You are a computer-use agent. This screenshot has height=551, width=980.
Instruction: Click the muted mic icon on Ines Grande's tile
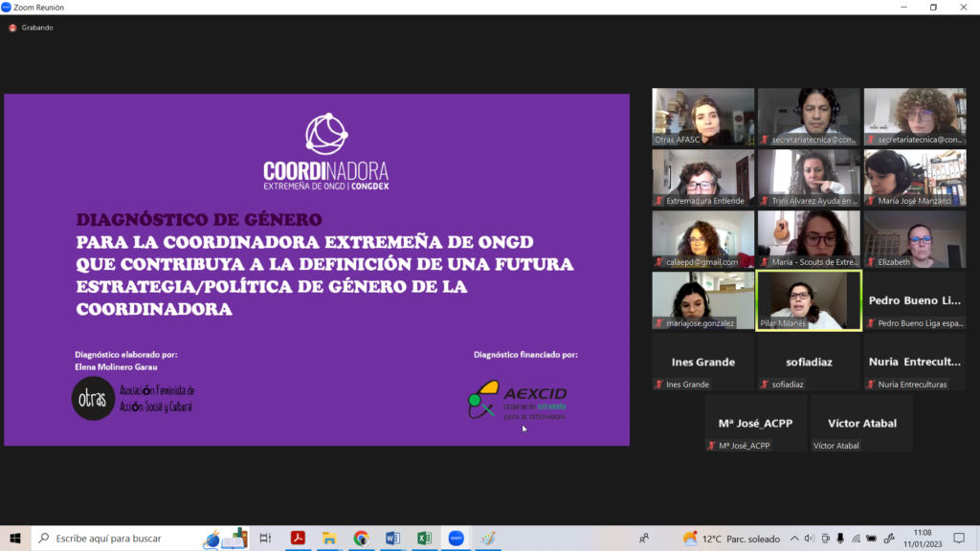click(x=658, y=385)
